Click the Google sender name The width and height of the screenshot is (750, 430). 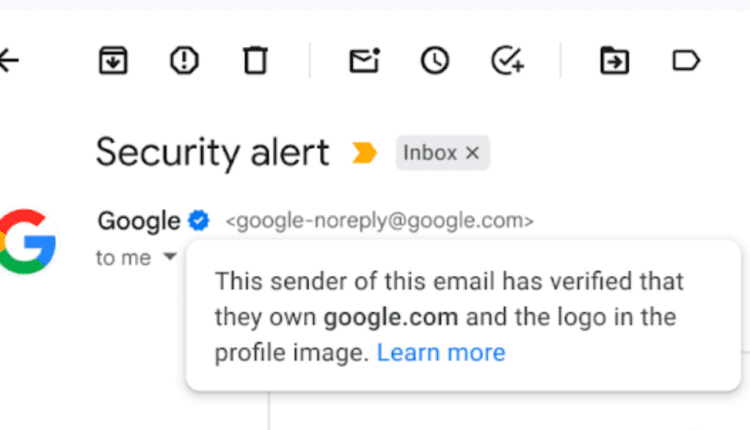coord(138,220)
